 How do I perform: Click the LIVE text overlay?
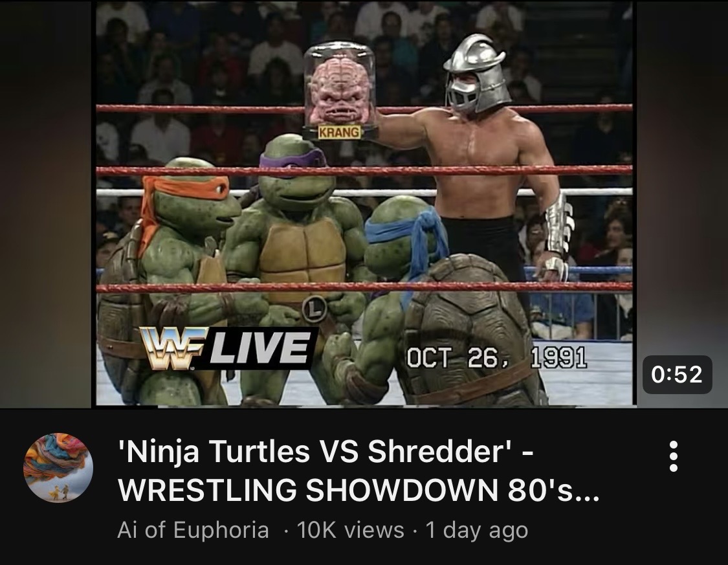coord(261,348)
